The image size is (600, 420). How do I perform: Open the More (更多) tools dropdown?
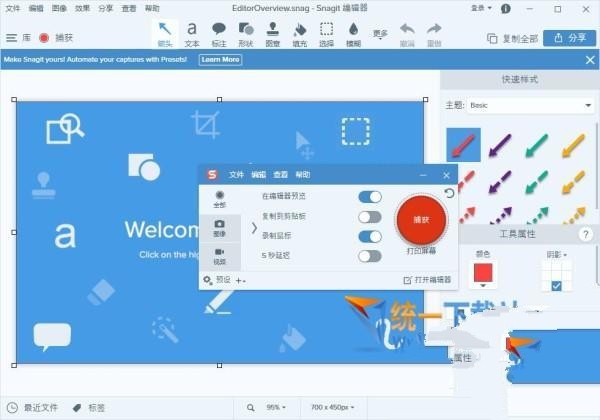click(380, 35)
